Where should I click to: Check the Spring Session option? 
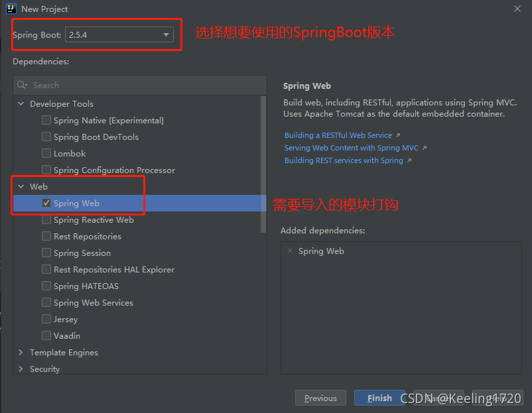[46, 253]
